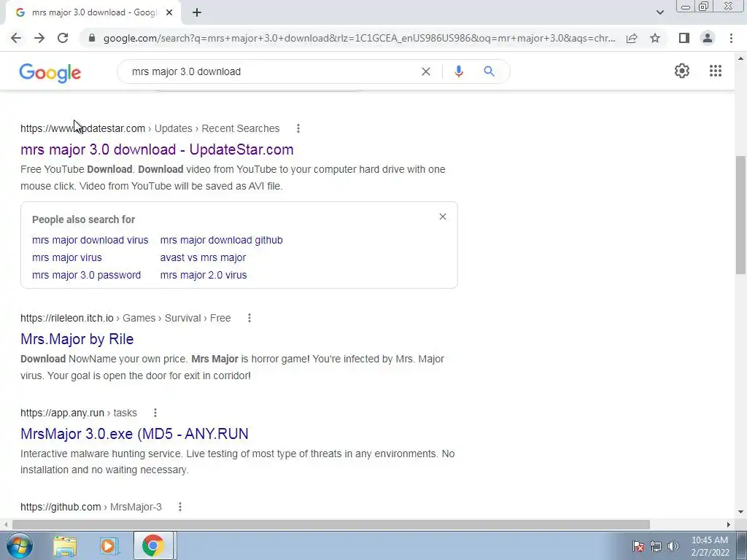Image resolution: width=747 pixels, height=560 pixels.
Task: Open the Windows Start menu
Action: [x=20, y=545]
